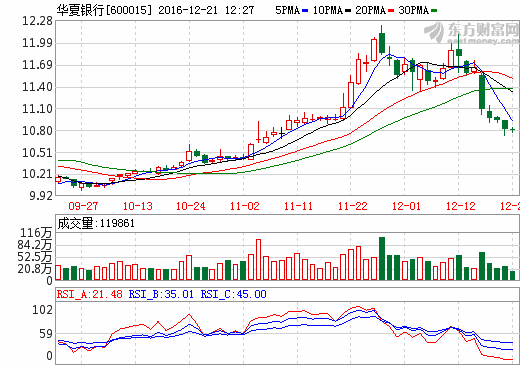Click the stock title 华夏银行[600015]
Image resolution: width=520 pixels, height=365 pixels.
coord(104,10)
